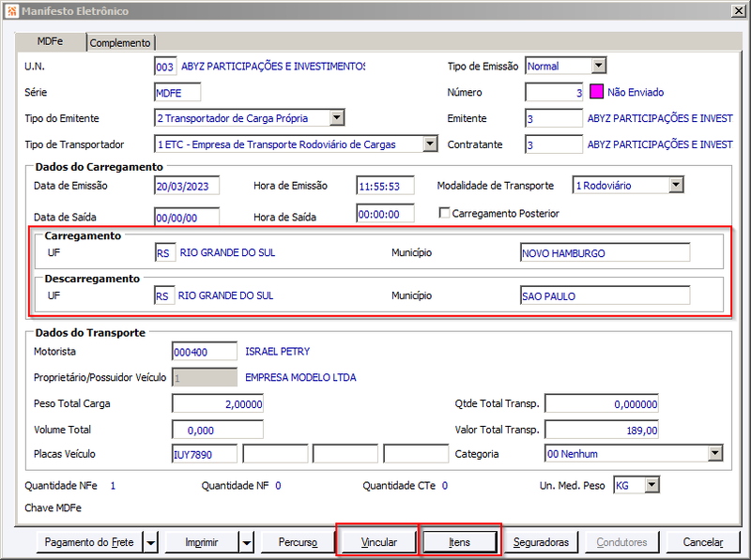Click the Vincular button
Image resolution: width=751 pixels, height=560 pixels.
pos(378,542)
